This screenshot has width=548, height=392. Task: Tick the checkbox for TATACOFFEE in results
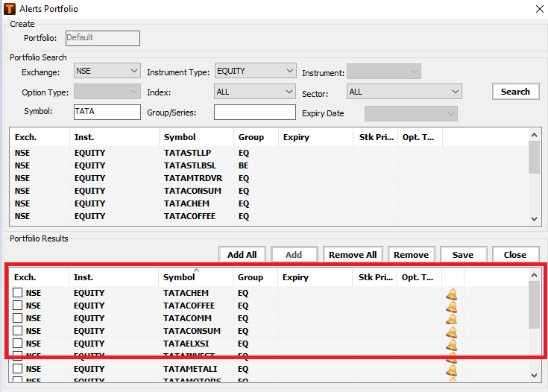coord(17,305)
